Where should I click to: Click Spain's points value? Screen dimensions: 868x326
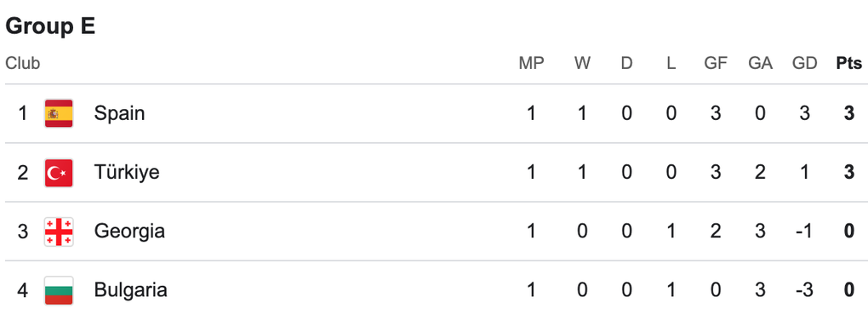(849, 113)
